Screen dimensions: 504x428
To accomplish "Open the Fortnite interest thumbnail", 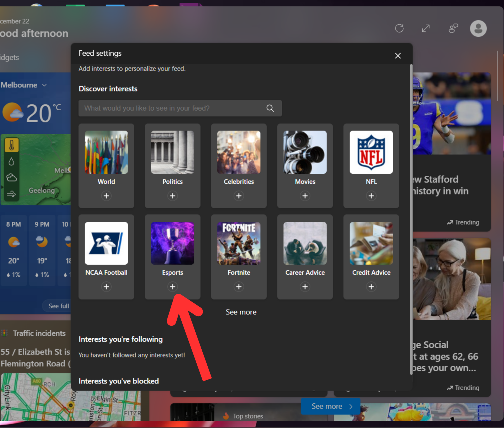I will [x=239, y=243].
